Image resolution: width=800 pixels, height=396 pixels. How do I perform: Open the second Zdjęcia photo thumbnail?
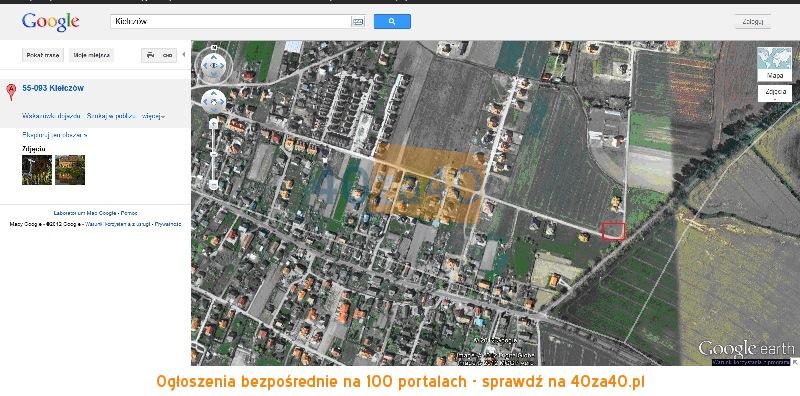[70, 170]
